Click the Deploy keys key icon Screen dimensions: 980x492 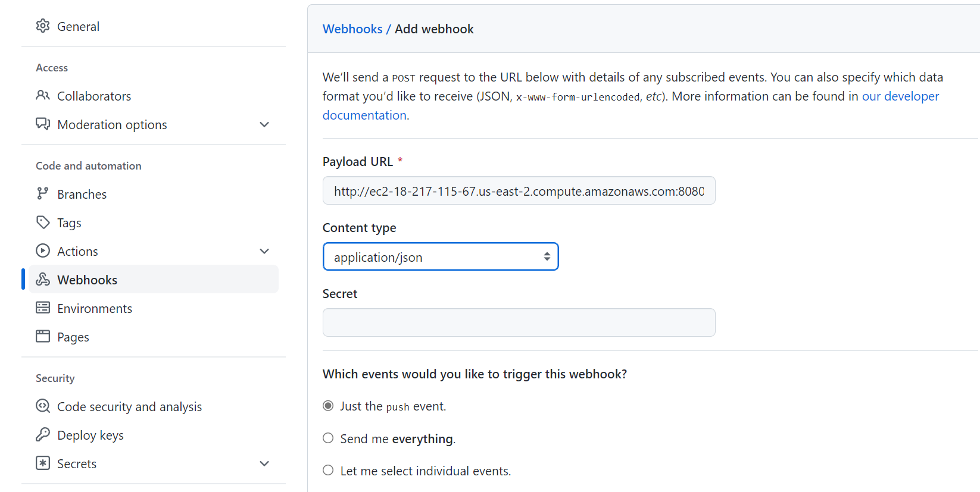coord(43,435)
